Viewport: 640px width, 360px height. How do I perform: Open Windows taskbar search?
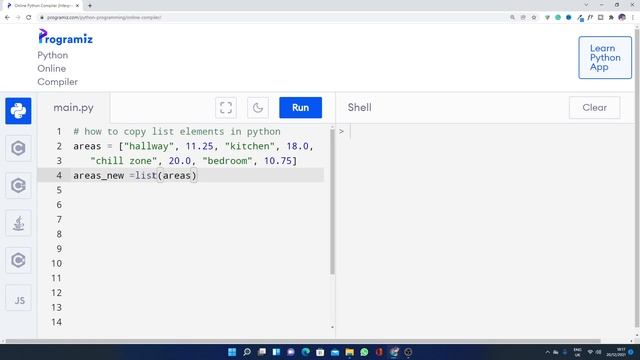pos(247,352)
